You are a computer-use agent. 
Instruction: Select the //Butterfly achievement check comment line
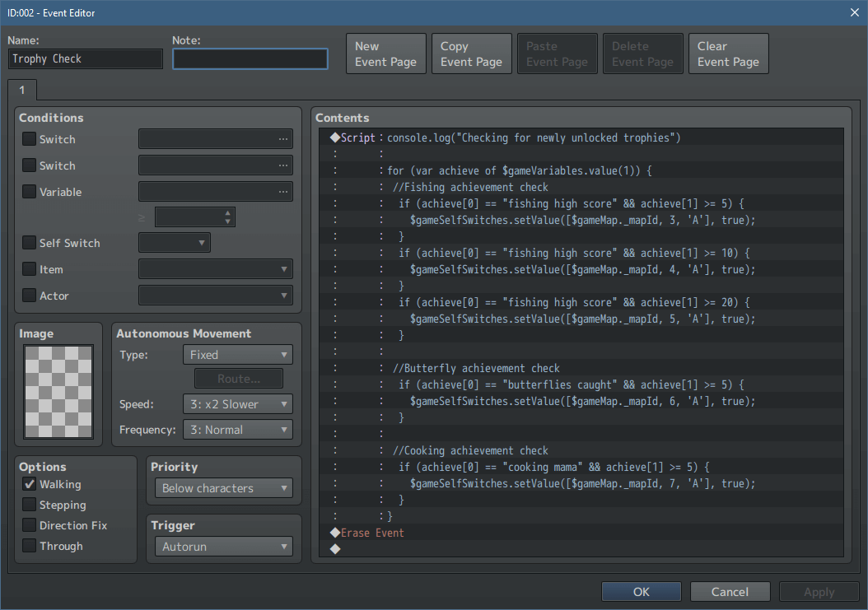pyautogui.click(x=581, y=368)
